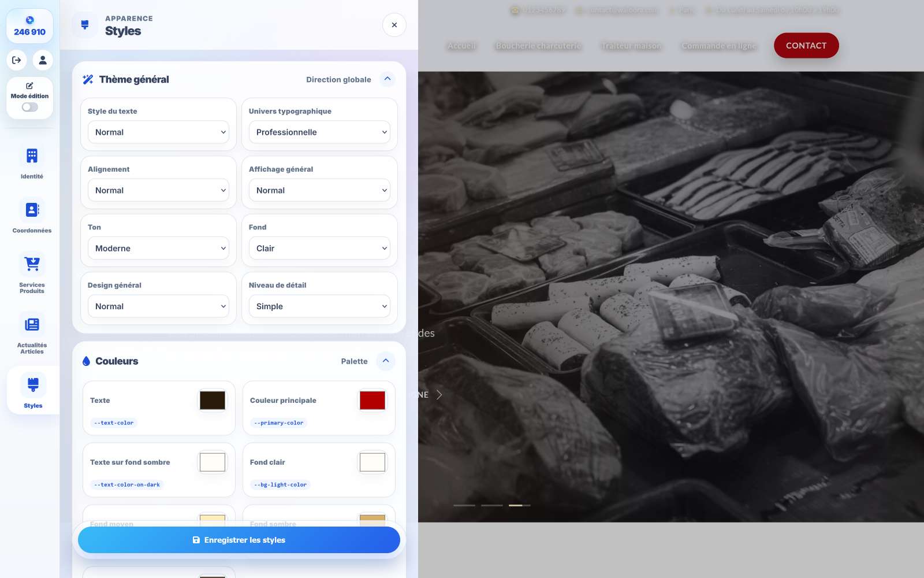Screen dimensions: 924x578
Task: Click Accueil in the site menu
Action: point(462,46)
